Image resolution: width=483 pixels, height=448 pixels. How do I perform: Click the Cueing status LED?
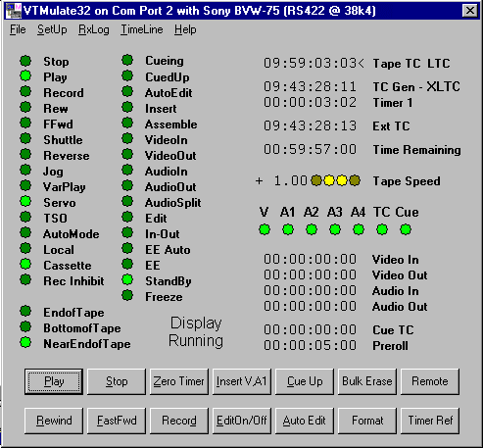(127, 60)
